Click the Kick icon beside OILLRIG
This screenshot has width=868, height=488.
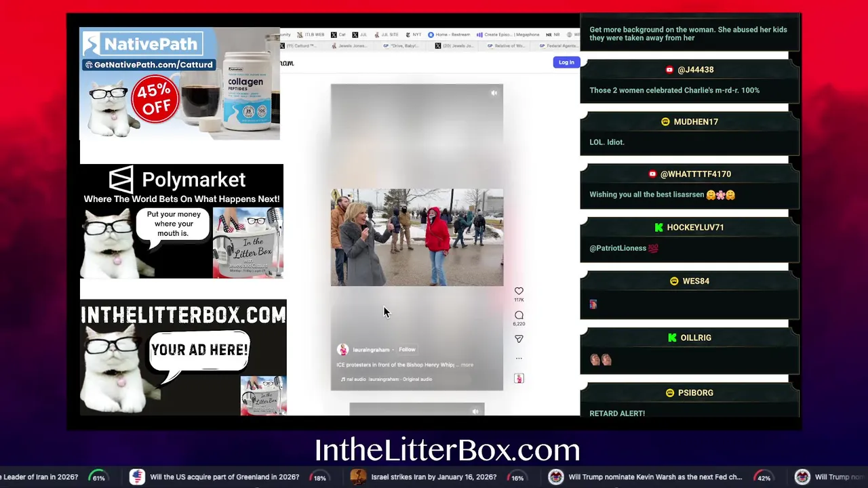tap(672, 338)
